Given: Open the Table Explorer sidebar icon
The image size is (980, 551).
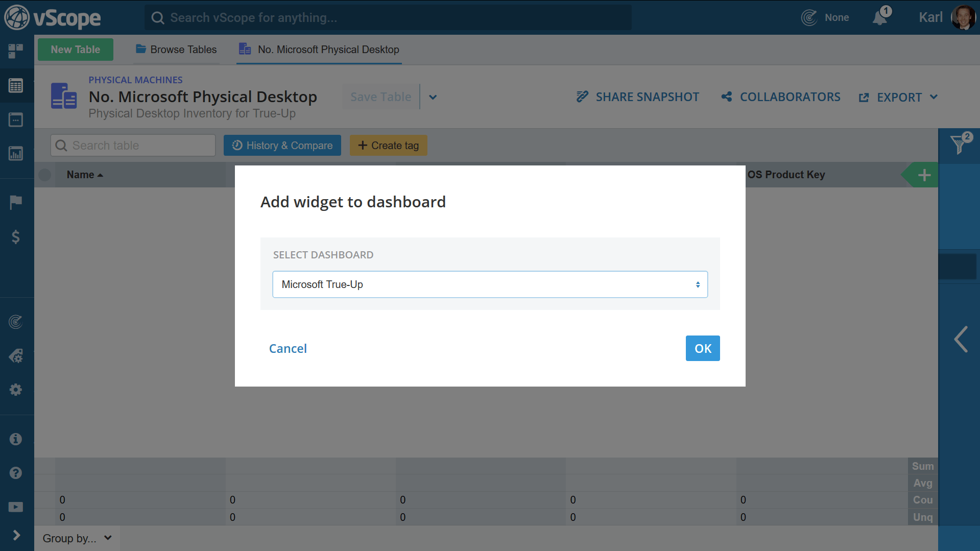Looking at the screenshot, I should [x=16, y=86].
